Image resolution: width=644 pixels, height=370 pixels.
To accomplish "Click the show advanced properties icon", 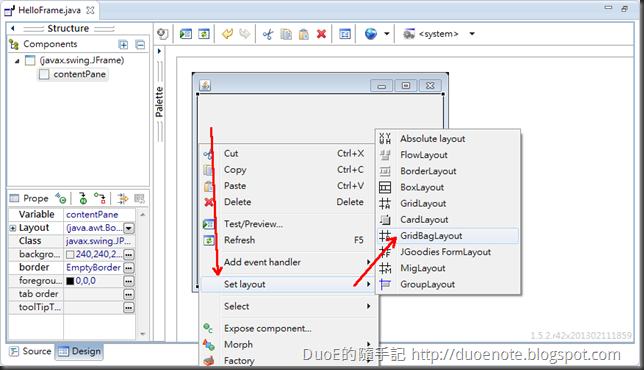I will point(122,199).
